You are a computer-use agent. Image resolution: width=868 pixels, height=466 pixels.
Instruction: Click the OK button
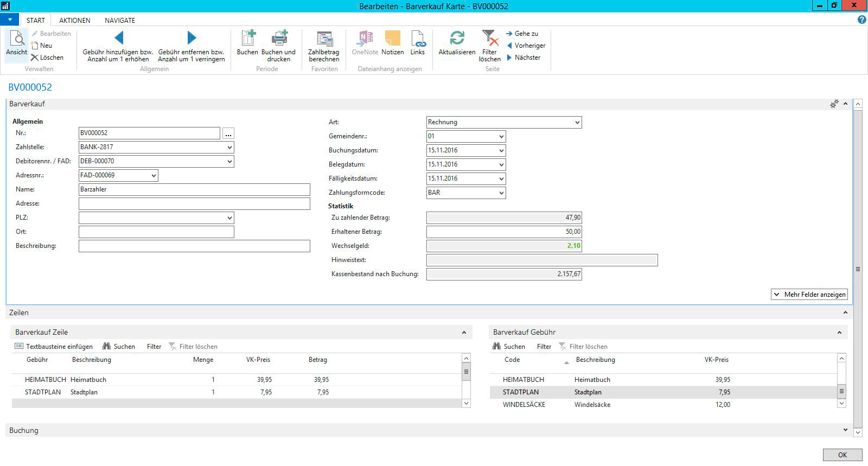coord(842,455)
